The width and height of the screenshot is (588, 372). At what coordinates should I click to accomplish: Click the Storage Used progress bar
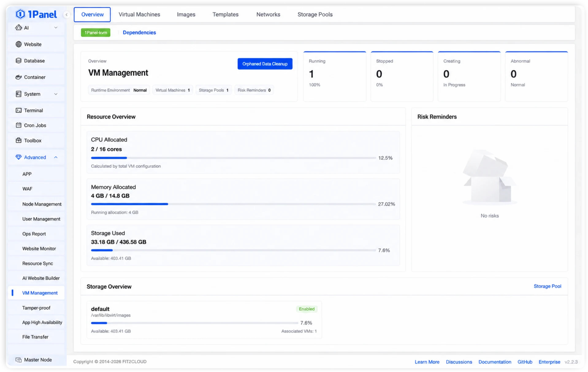233,250
